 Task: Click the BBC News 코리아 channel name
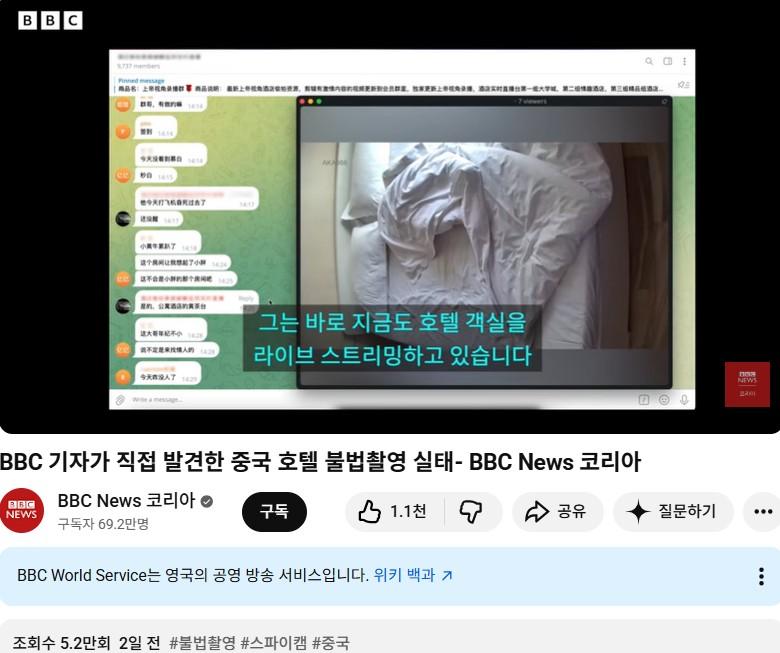click(x=126, y=501)
